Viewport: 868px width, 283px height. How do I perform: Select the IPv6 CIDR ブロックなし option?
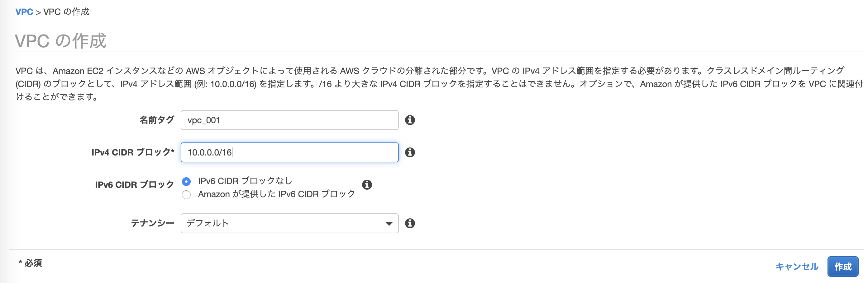tap(186, 181)
